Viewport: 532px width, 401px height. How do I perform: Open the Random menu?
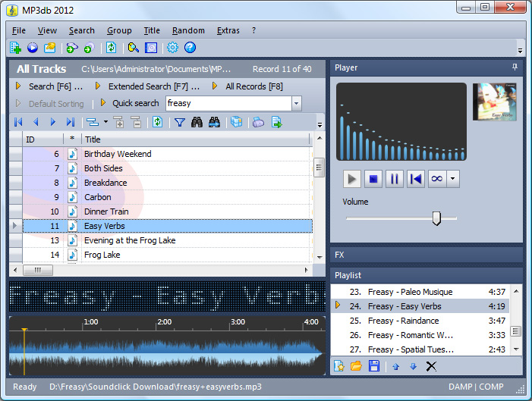(x=188, y=30)
